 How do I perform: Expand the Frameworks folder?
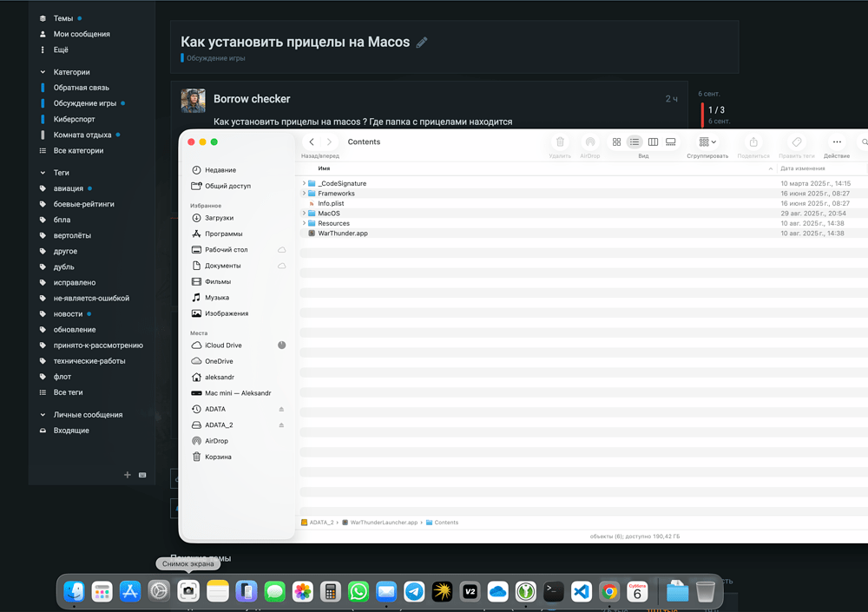pyautogui.click(x=304, y=194)
